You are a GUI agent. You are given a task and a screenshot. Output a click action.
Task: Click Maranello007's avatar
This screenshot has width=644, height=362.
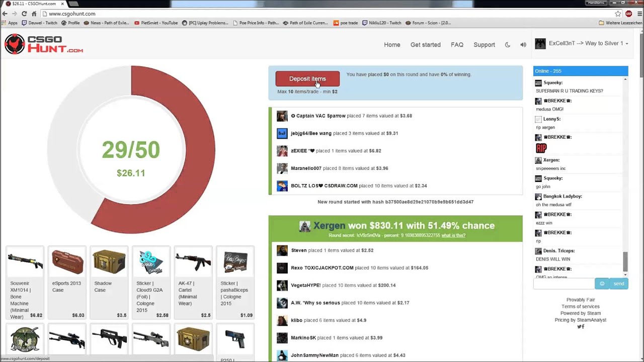tap(282, 168)
